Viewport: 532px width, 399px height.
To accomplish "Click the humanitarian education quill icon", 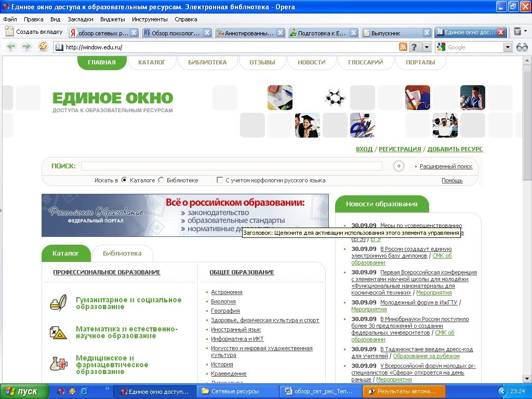I will (58, 303).
